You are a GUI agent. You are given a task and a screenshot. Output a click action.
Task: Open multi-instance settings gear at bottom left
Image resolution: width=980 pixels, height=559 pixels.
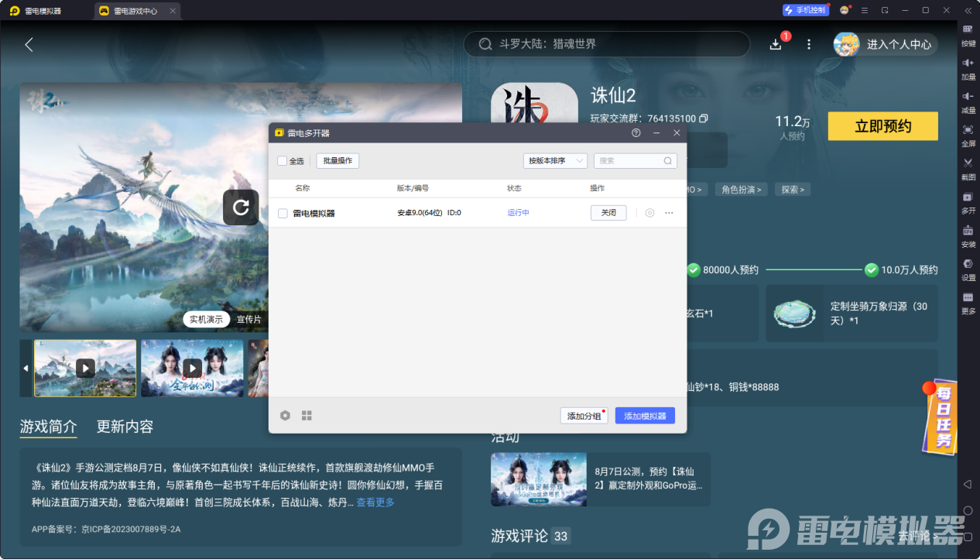point(285,416)
